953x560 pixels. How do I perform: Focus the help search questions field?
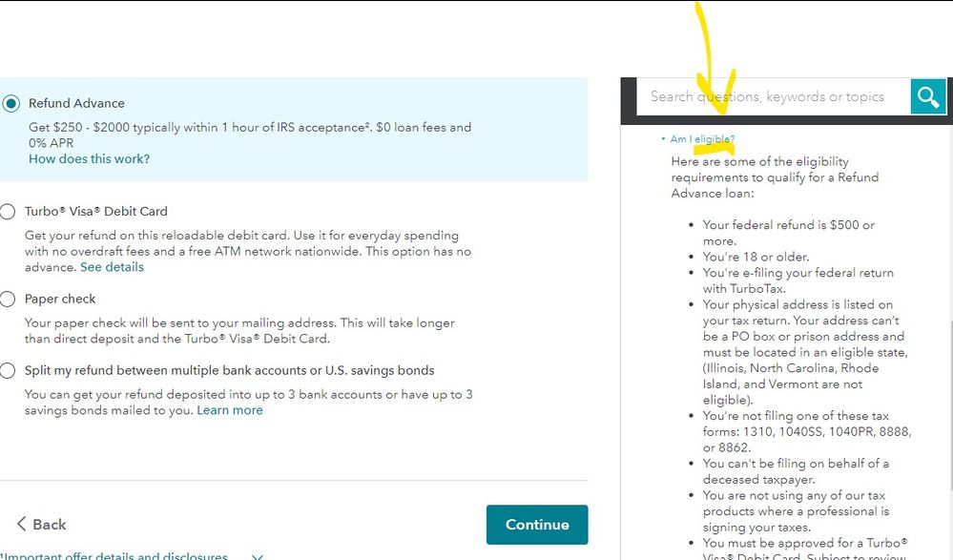click(x=773, y=96)
